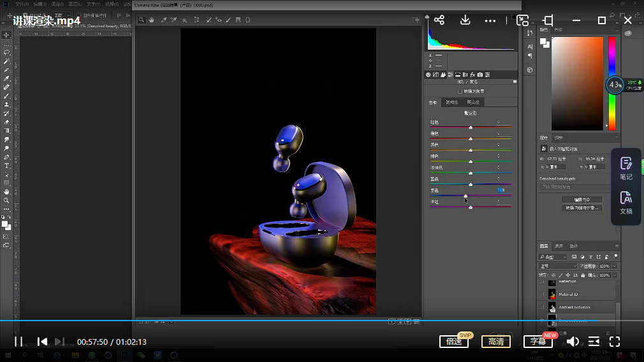Mute the video volume

[x=573, y=342]
